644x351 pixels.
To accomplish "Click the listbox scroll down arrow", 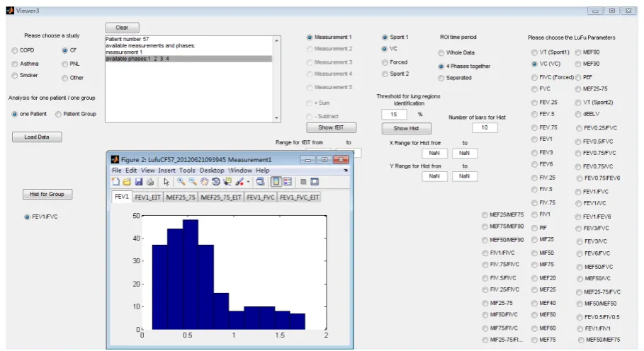I will (276, 118).
